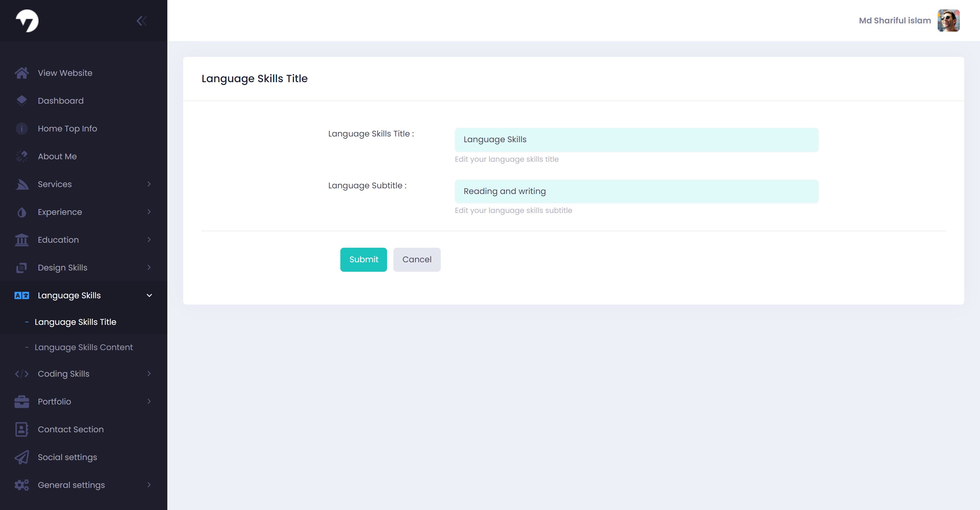
Task: Click the app logo in sidebar header
Action: pos(27,21)
